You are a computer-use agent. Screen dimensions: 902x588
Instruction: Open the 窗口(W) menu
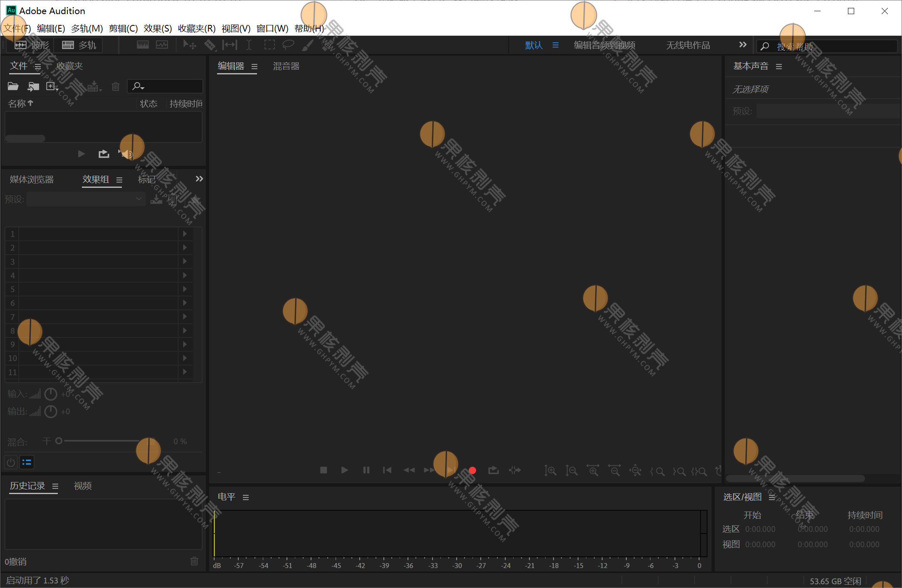pyautogui.click(x=272, y=28)
